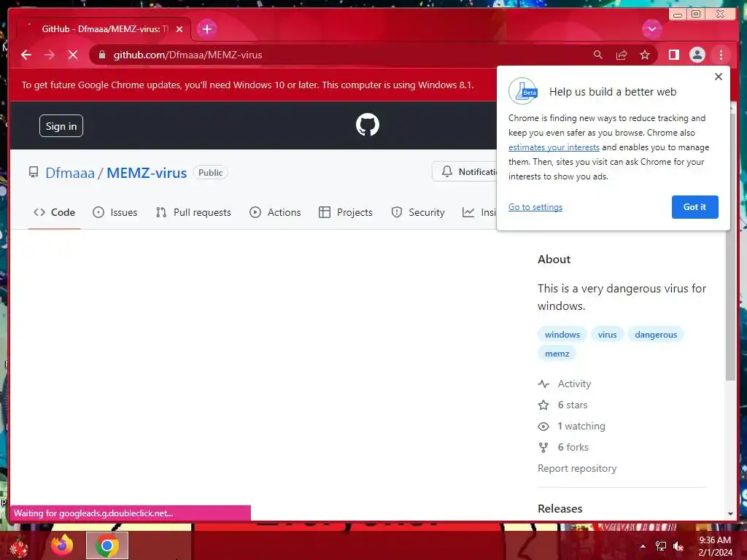The width and height of the screenshot is (747, 560).
Task: Open the Chrome profile avatar
Action: 697,55
